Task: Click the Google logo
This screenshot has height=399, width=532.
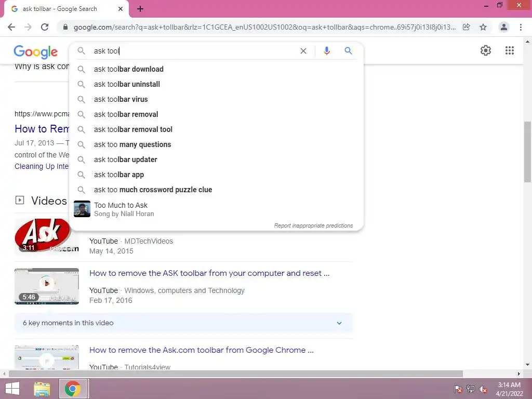Action: click(x=36, y=51)
